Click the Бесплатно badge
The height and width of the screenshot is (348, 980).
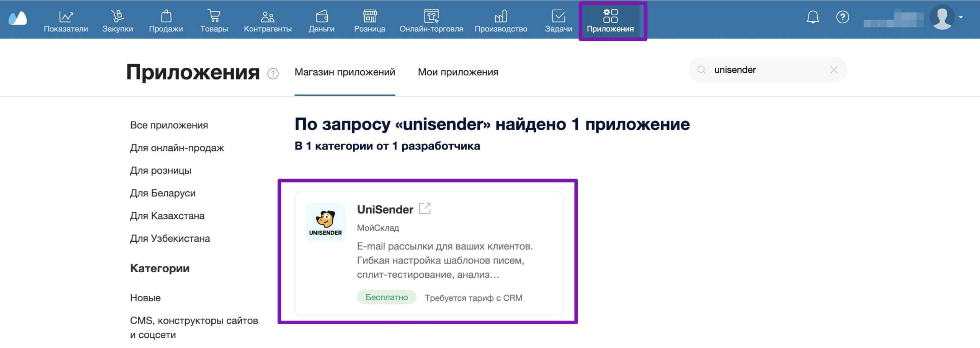click(x=386, y=297)
